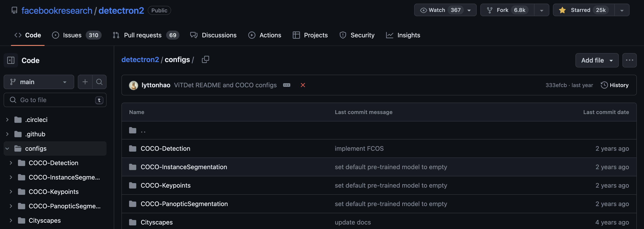Click the red failed status X icon

[x=303, y=85]
